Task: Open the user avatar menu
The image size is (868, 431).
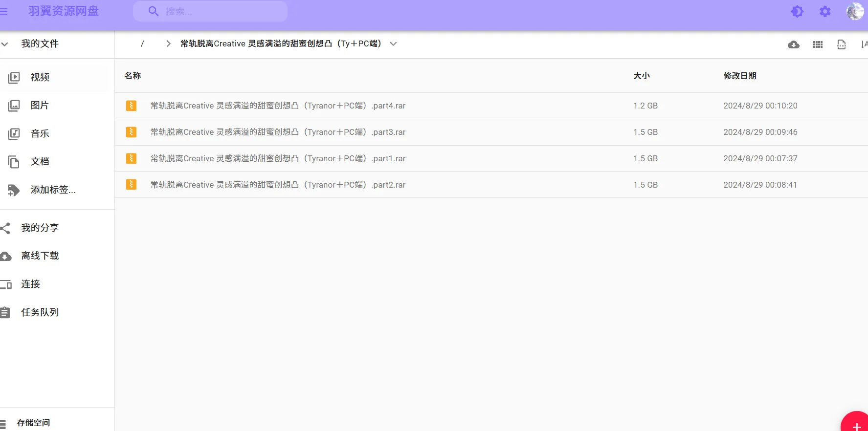Action: point(854,11)
